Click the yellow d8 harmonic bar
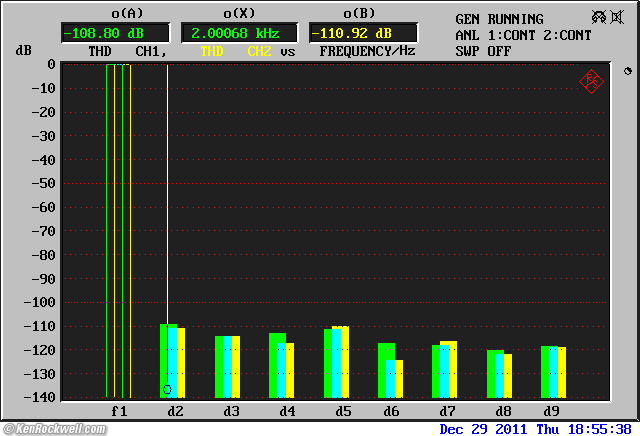The width and height of the screenshot is (640, 436). point(508,376)
